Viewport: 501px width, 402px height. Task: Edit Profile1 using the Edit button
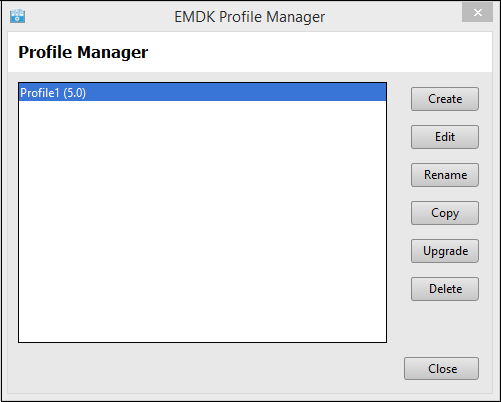pos(445,137)
